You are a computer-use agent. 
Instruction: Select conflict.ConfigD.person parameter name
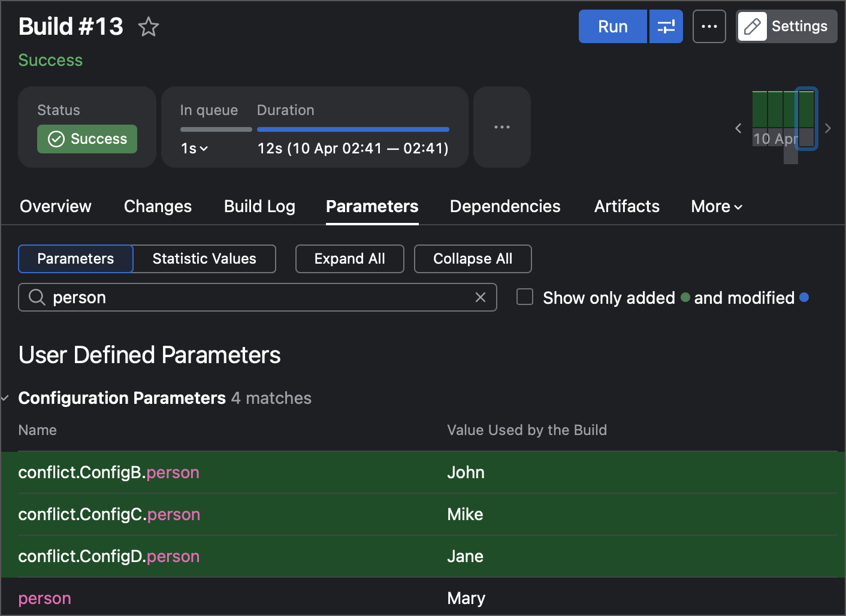(109, 556)
